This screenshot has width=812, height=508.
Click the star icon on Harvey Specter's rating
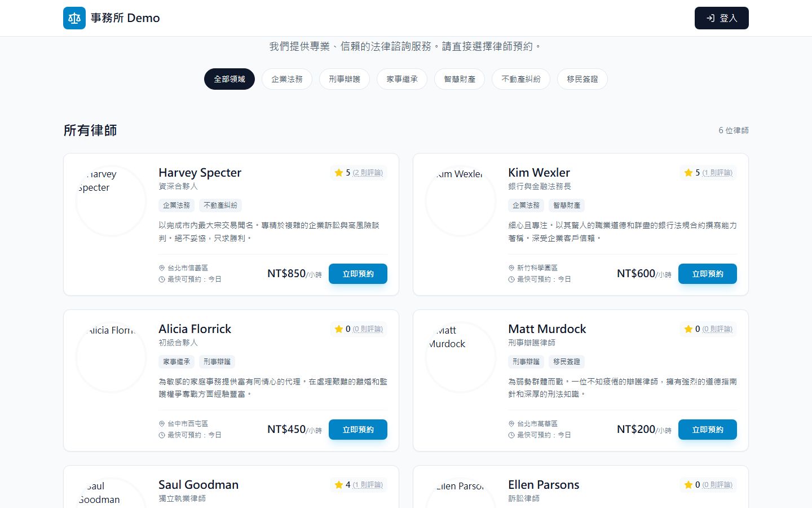(339, 173)
